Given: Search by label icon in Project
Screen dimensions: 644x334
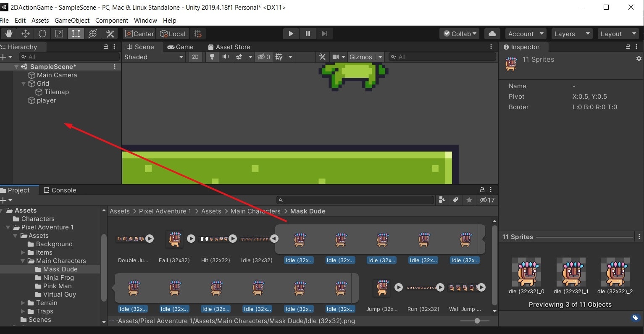Looking at the screenshot, I should pos(455,200).
